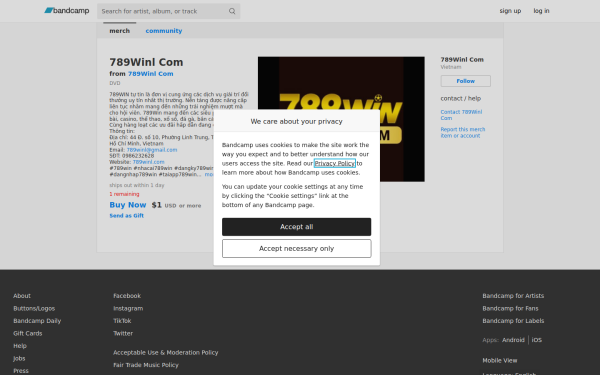This screenshot has width=600, height=375.
Task: Click the search magnifier icon
Action: coord(232,11)
